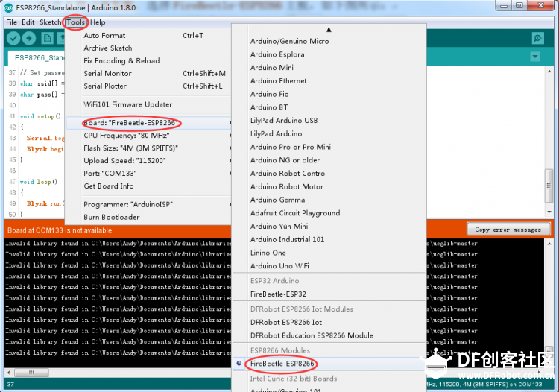Click editor vertical scrollbar thumb
Viewport: 559px width, 392px height.
(549, 186)
